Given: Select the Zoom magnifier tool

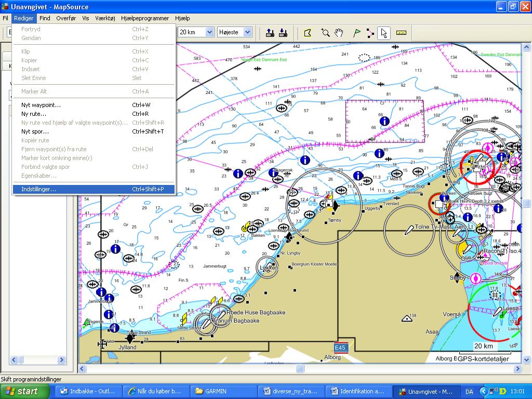Looking at the screenshot, I should [325, 33].
